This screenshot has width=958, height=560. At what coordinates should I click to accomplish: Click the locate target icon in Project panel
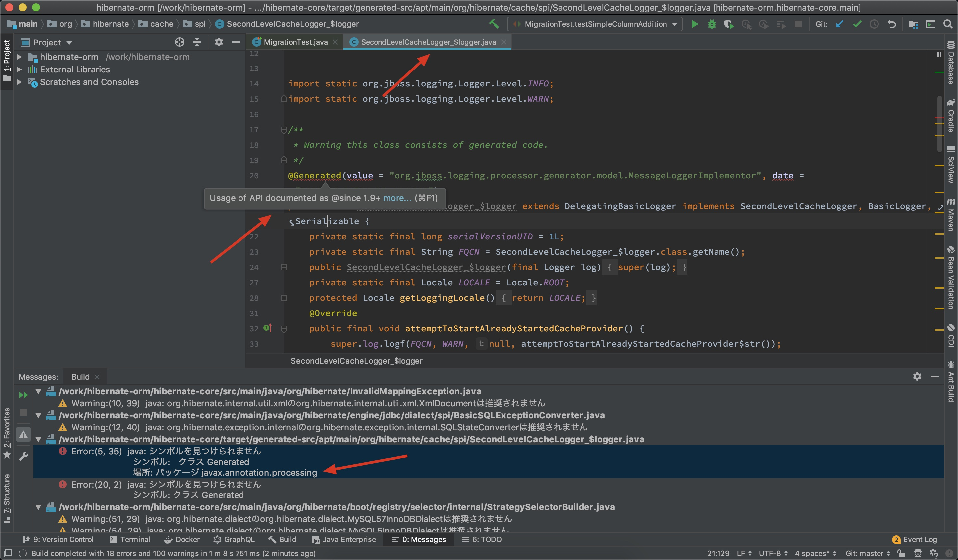pos(179,42)
